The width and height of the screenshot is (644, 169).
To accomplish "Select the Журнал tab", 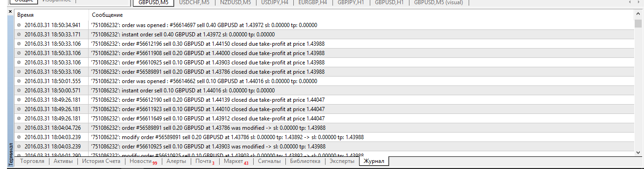I will point(374,162).
